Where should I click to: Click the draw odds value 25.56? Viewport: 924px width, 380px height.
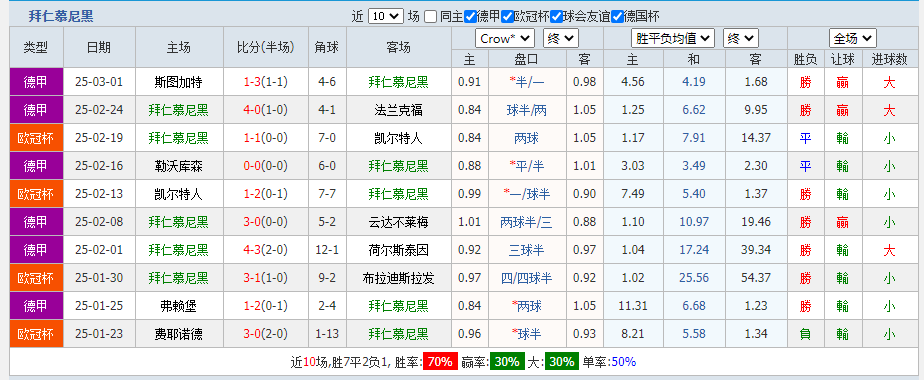point(694,278)
